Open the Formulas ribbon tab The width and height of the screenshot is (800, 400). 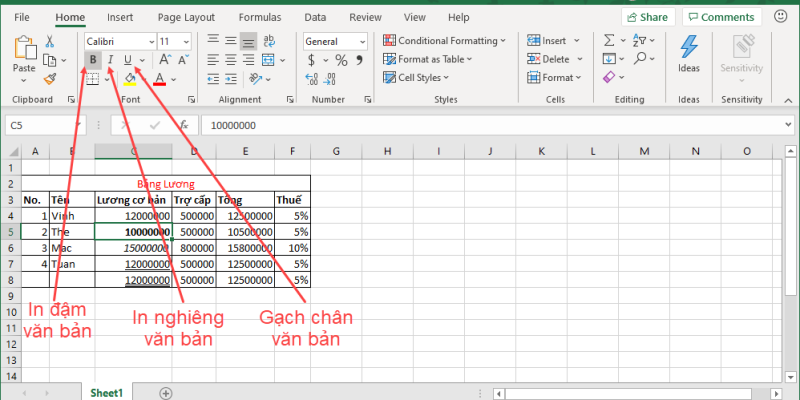click(x=260, y=17)
